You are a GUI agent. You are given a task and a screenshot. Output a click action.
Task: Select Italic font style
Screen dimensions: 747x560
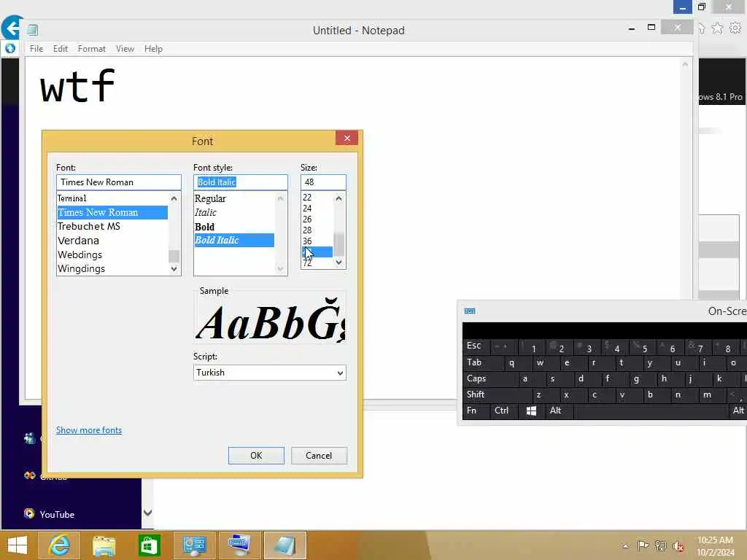click(234, 212)
